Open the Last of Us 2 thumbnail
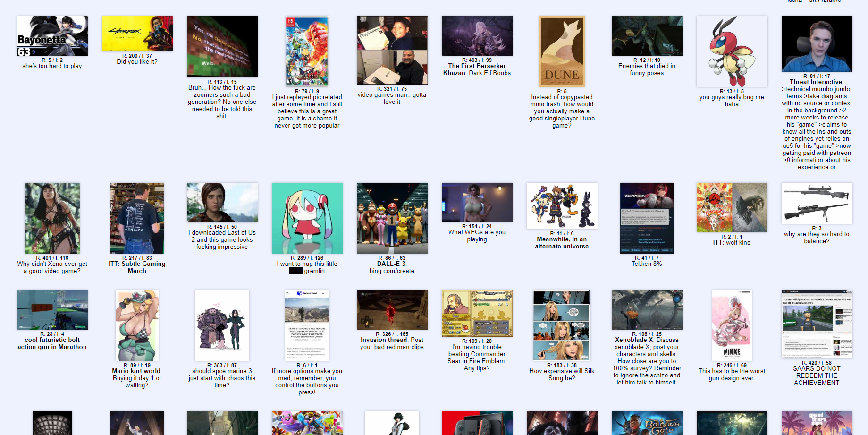 pyautogui.click(x=222, y=203)
